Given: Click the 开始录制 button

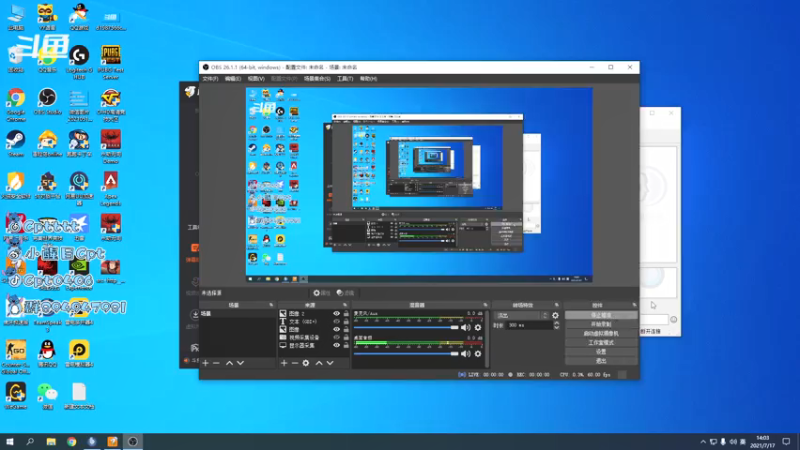Looking at the screenshot, I should (601, 324).
